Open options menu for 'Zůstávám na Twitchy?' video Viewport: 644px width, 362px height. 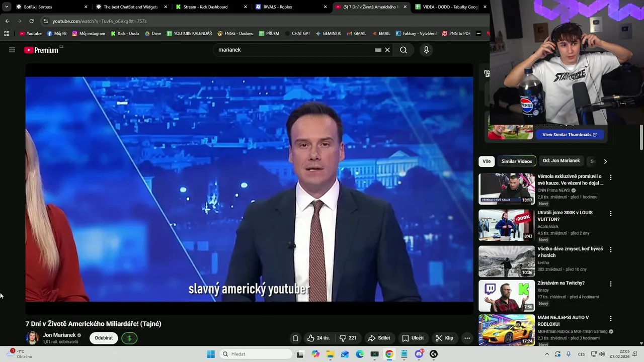611,284
